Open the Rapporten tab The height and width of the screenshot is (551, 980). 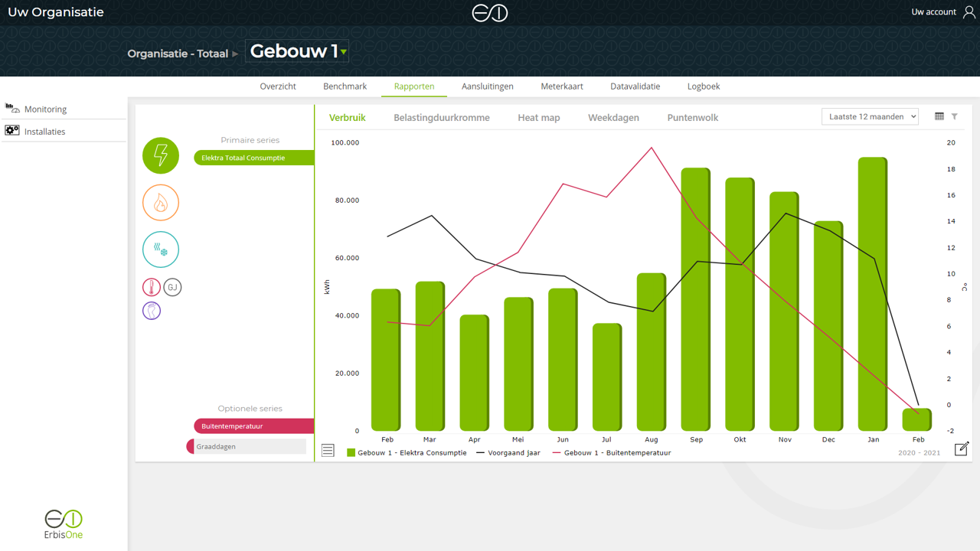point(414,86)
